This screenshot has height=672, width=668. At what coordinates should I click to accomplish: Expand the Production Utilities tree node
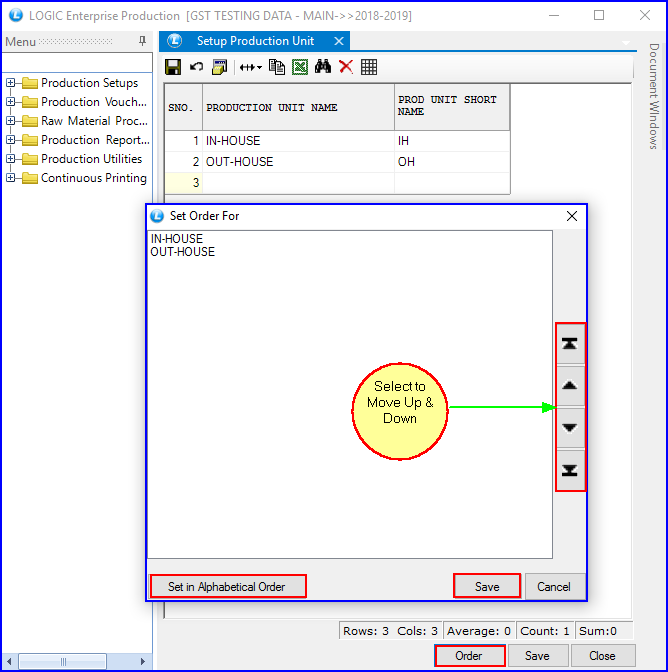(11, 159)
